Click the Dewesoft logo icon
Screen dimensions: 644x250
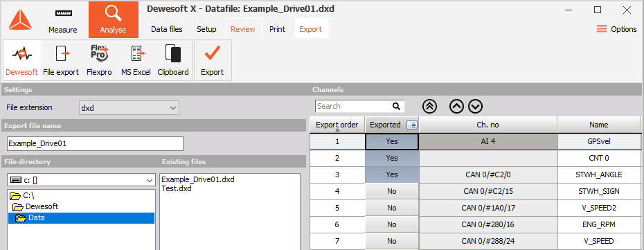[x=19, y=19]
